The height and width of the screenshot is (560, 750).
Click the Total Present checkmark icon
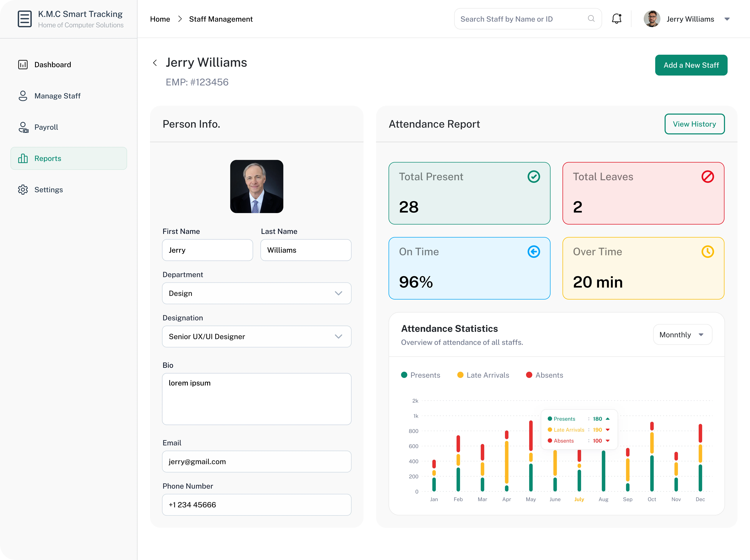tap(533, 177)
